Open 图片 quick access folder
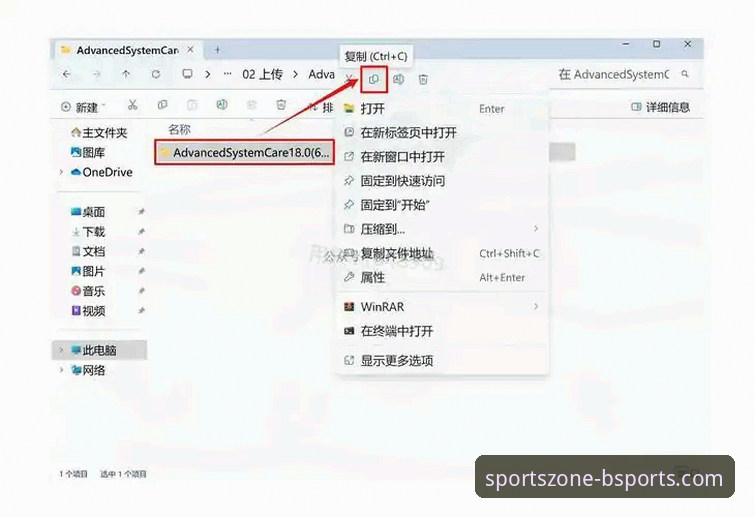This screenshot has height=517, width=754. (88, 271)
